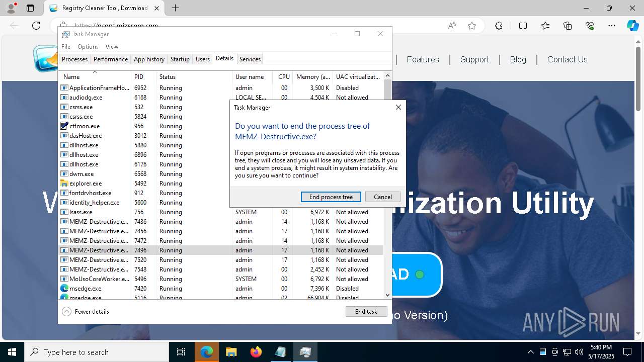Select MoUsoCoreWorker.exe process row

point(221,279)
